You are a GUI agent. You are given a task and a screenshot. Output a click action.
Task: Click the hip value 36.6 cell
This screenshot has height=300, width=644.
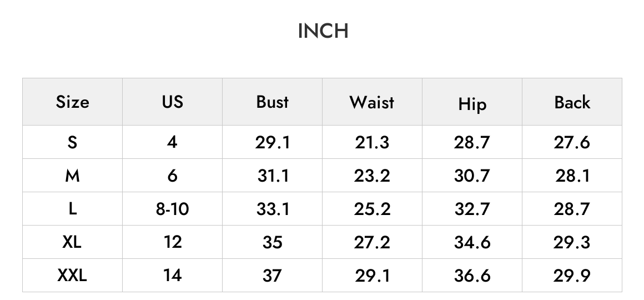pos(472,276)
